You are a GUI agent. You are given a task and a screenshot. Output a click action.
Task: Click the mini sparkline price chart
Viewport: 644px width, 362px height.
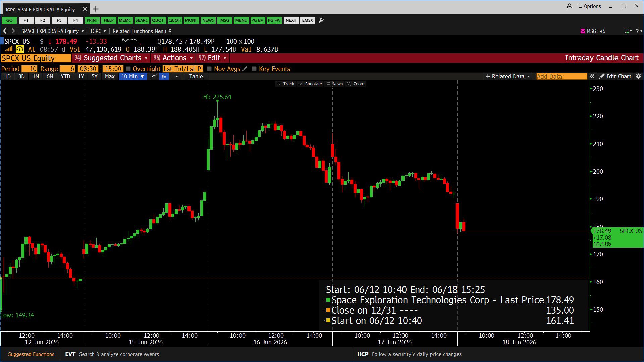pyautogui.click(x=131, y=41)
